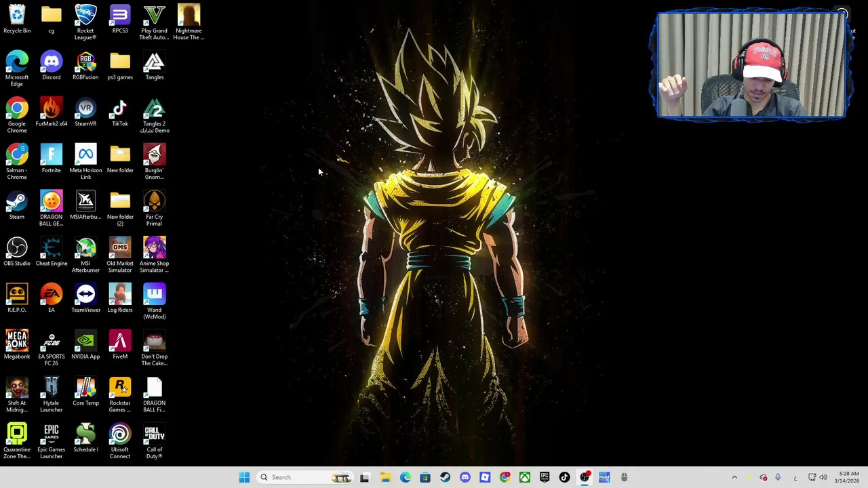Viewport: 868px width, 488px height.
Task: Launch Fortnite desktop shortcut
Action: [51, 159]
